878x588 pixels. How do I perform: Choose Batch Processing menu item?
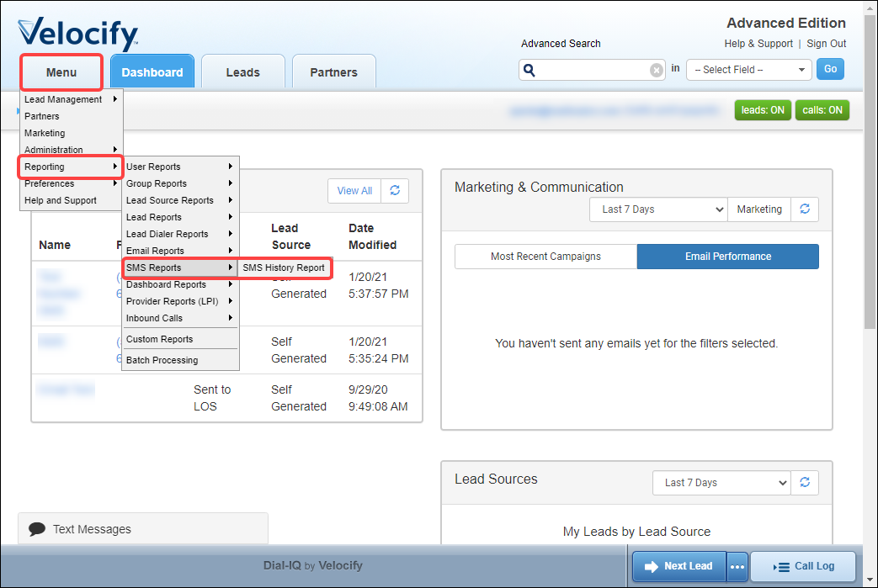tap(180, 360)
